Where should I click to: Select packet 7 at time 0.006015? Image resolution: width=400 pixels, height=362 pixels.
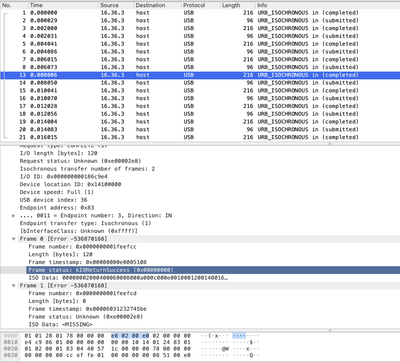(200, 59)
